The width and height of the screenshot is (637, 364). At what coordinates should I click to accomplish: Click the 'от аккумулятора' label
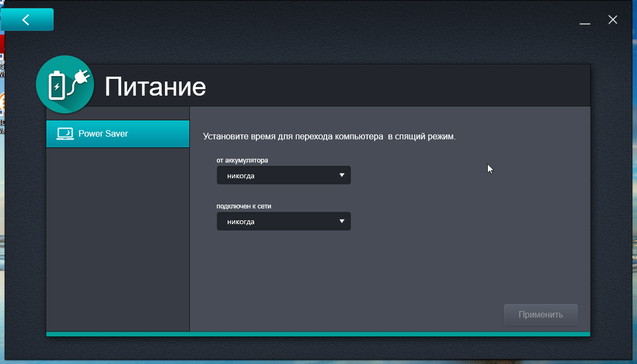coord(242,160)
